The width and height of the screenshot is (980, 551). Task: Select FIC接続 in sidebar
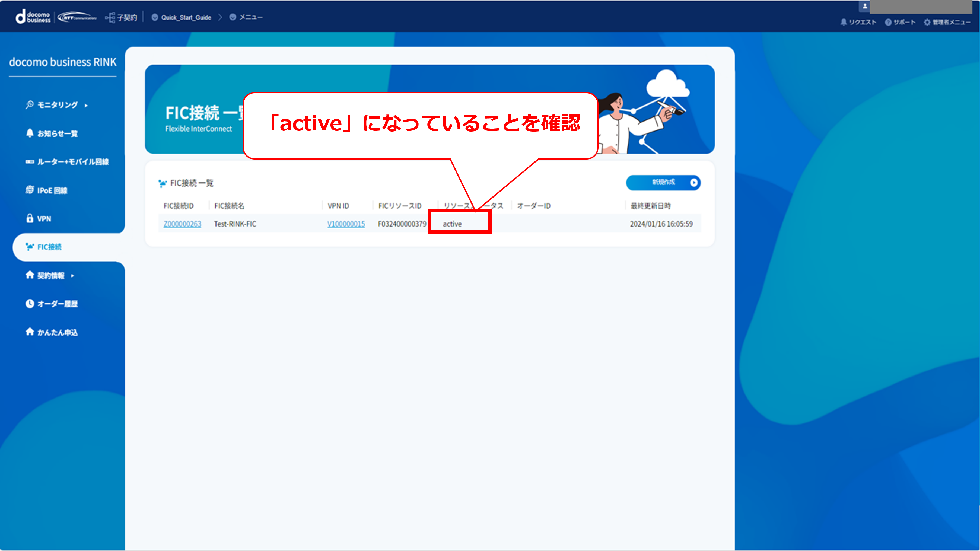49,247
